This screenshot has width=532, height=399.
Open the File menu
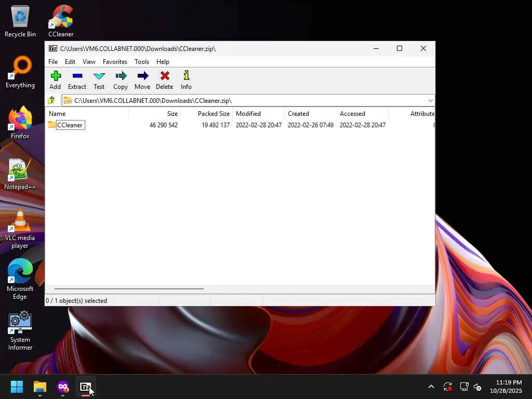point(53,62)
